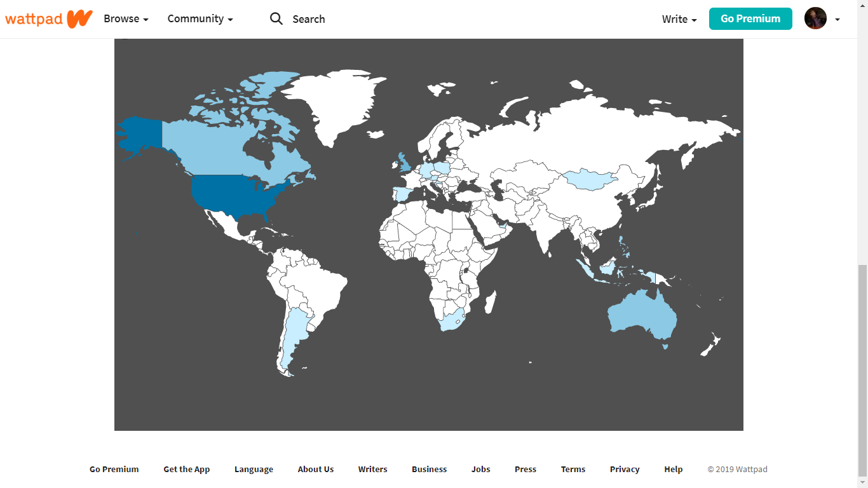The height and width of the screenshot is (488, 868).
Task: Click the arrow next to profile avatar
Action: (837, 20)
